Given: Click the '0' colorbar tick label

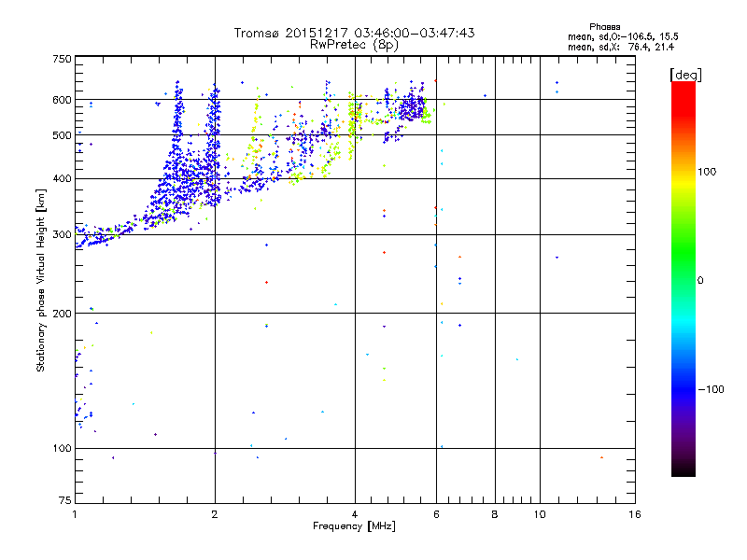Looking at the screenshot, I should point(699,281).
